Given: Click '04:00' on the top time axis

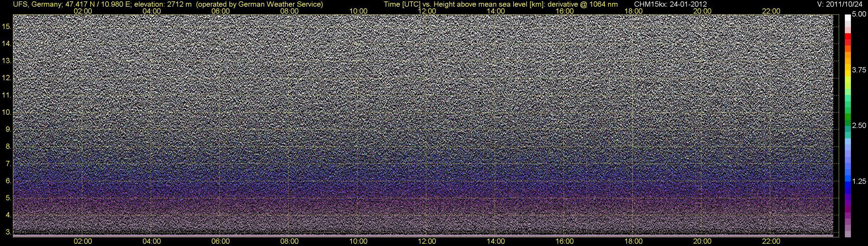Looking at the screenshot, I should click(152, 11).
